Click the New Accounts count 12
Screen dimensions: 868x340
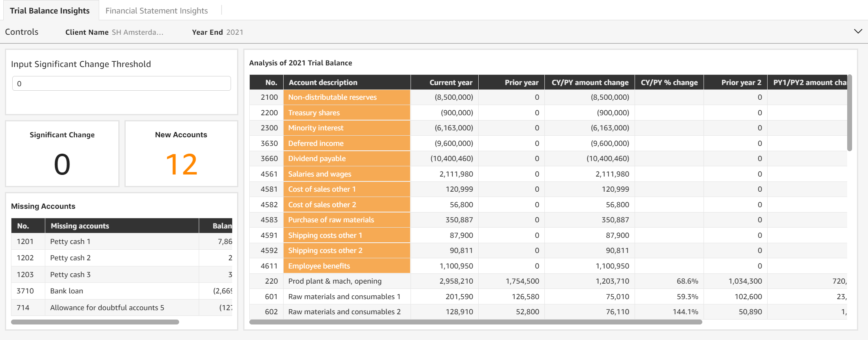pos(181,164)
